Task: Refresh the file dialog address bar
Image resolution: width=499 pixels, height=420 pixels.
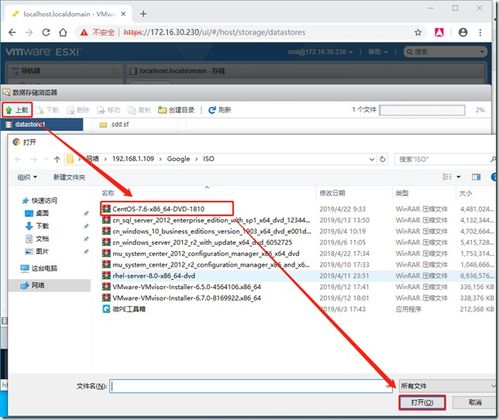Action: pos(383,159)
